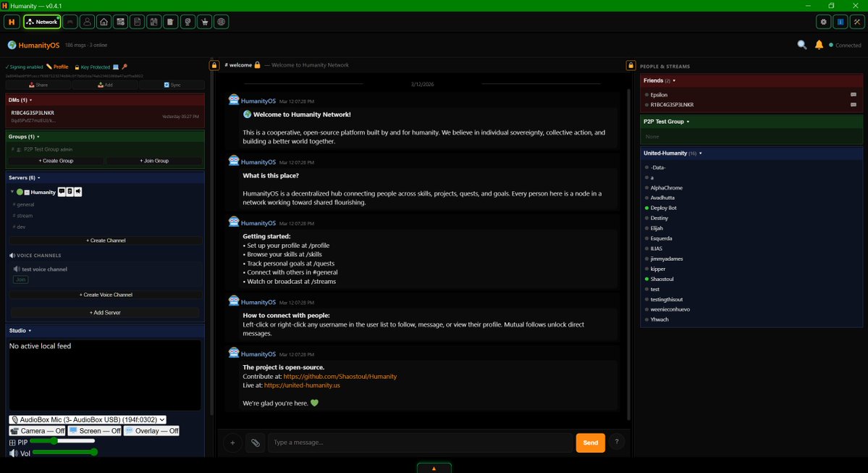Click message icon next to R1BC4G3SP3LNKR friend
The height and width of the screenshot is (473, 868).
853,105
